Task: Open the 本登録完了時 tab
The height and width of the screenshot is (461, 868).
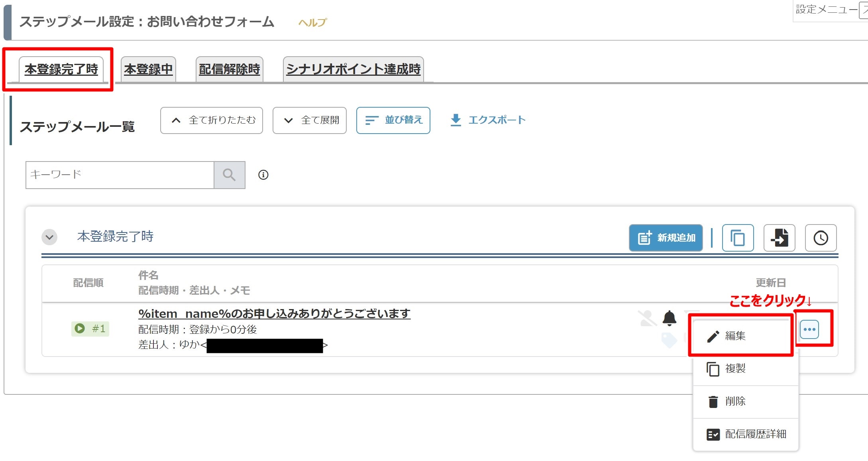Action: tap(61, 69)
